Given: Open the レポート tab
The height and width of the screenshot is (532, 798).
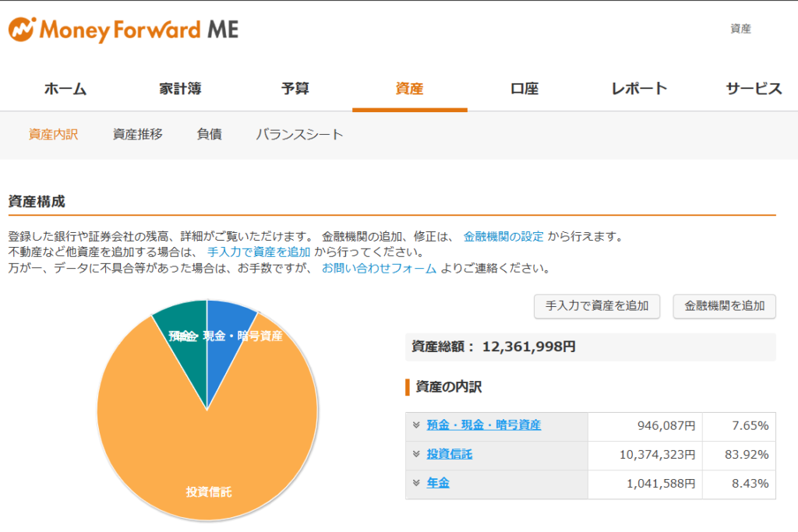Looking at the screenshot, I should tap(639, 89).
